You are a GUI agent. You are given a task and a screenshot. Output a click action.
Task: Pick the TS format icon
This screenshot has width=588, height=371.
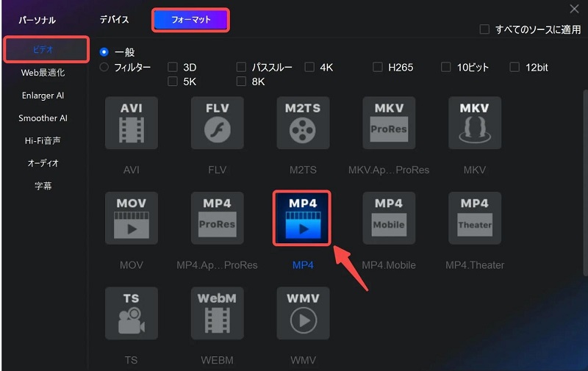[x=132, y=313]
